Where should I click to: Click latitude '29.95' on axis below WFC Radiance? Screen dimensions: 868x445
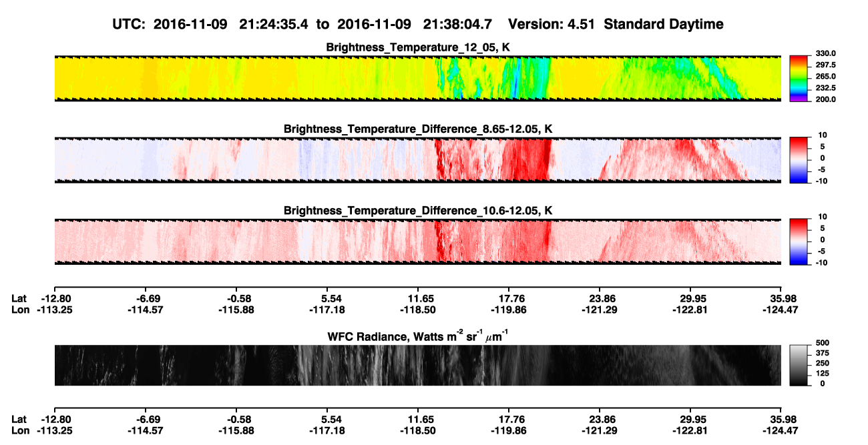(690, 419)
